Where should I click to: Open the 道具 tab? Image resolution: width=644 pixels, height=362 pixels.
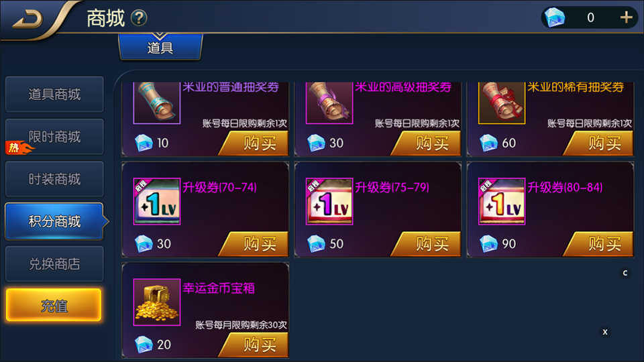[160, 47]
